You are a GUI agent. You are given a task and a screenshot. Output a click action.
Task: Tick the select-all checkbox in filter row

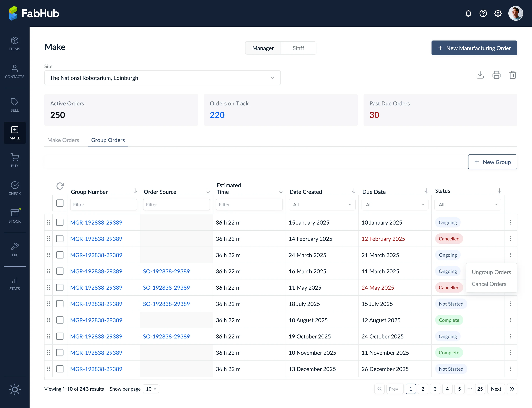tap(60, 203)
